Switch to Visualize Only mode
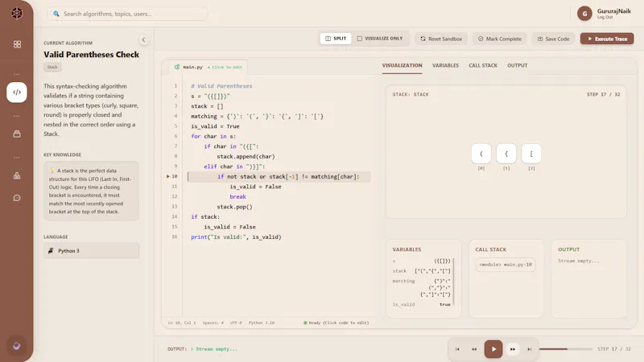 point(380,39)
